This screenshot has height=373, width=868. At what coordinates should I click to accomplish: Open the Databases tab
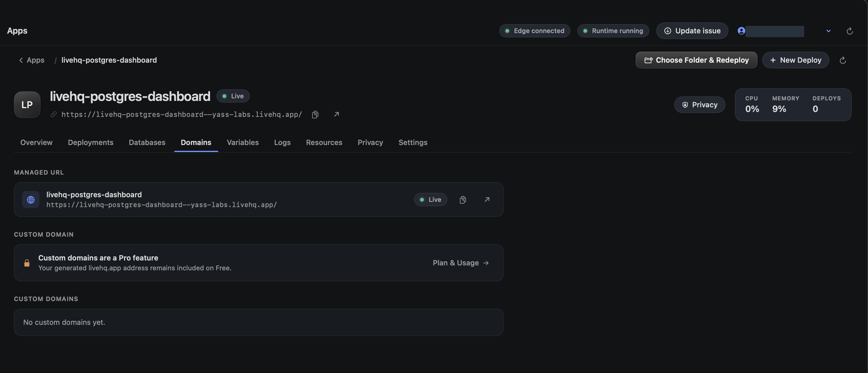[x=147, y=142]
